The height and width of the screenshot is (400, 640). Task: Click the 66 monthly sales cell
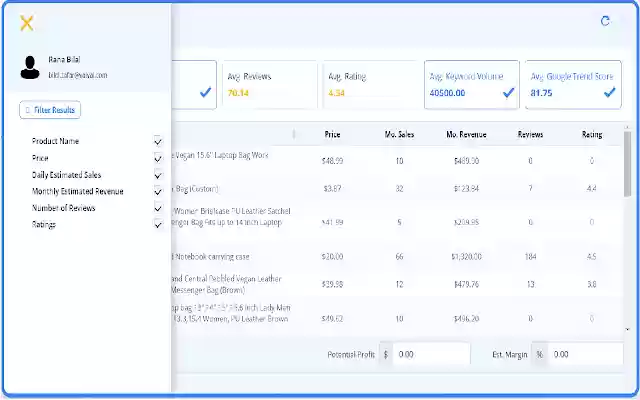[399, 257]
